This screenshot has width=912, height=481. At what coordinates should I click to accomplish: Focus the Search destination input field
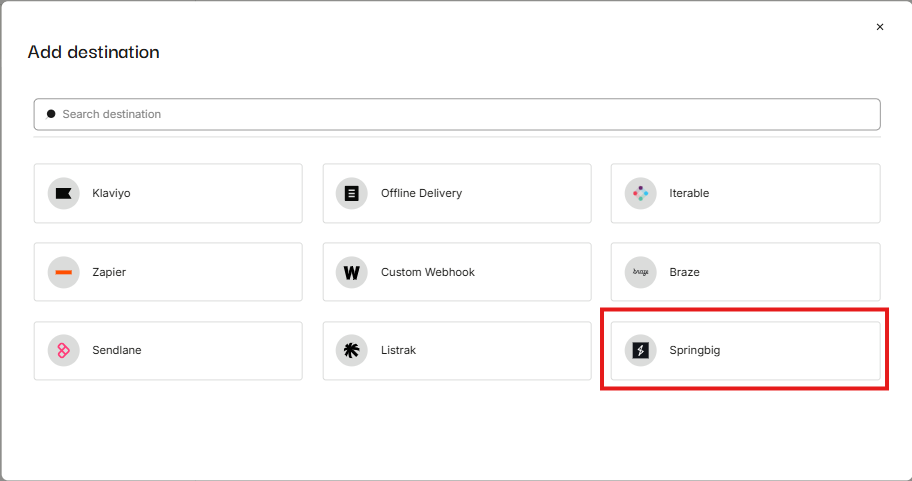pos(457,114)
